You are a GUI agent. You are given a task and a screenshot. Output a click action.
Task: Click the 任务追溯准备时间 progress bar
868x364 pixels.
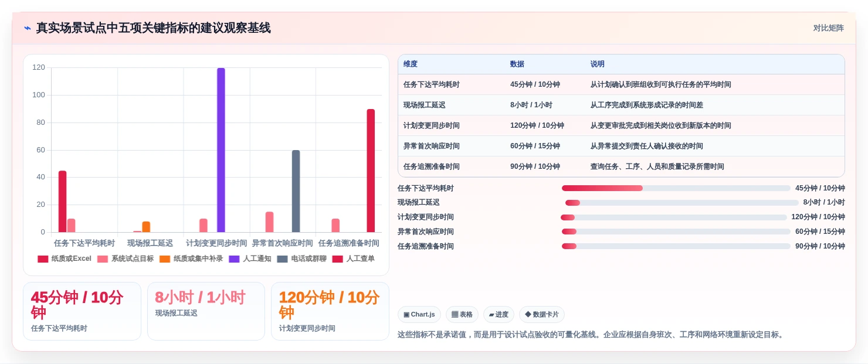pyautogui.click(x=676, y=246)
